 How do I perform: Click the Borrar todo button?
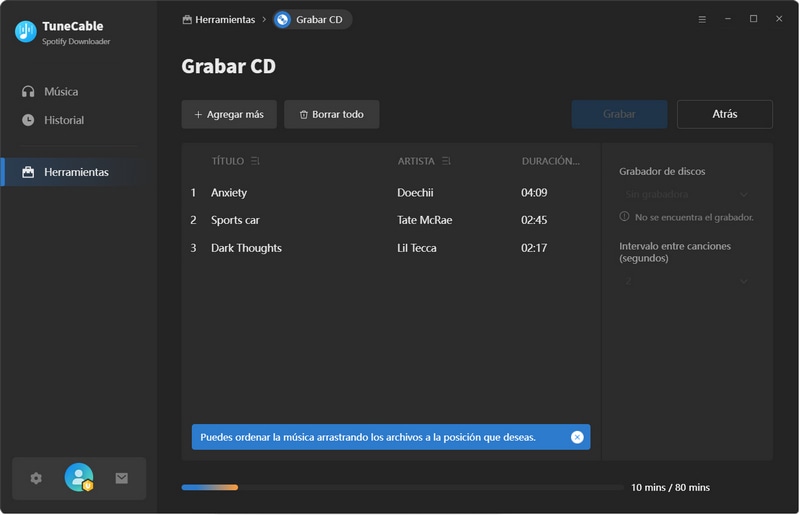pos(331,114)
